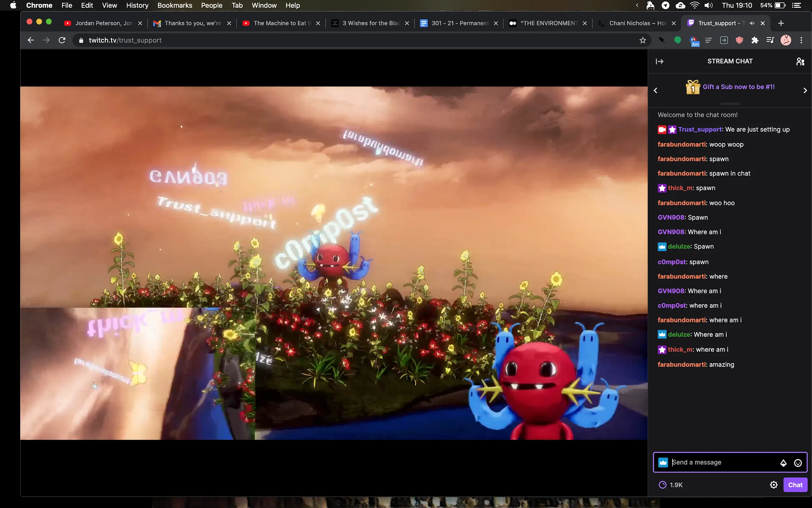Open battery status 54%
Viewport: 812px width, 508px height.
pos(773,5)
